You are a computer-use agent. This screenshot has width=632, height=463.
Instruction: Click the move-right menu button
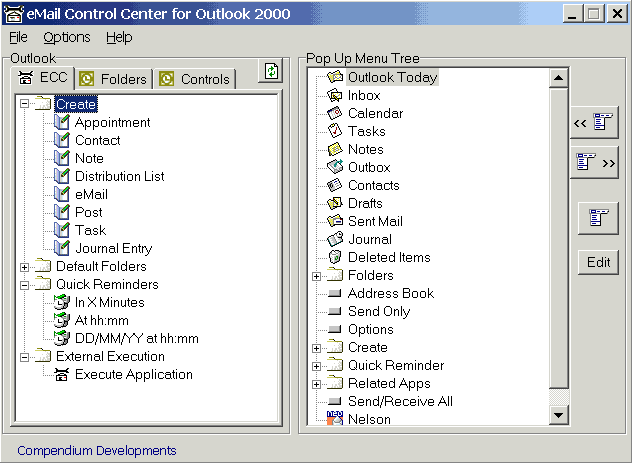[595, 162]
